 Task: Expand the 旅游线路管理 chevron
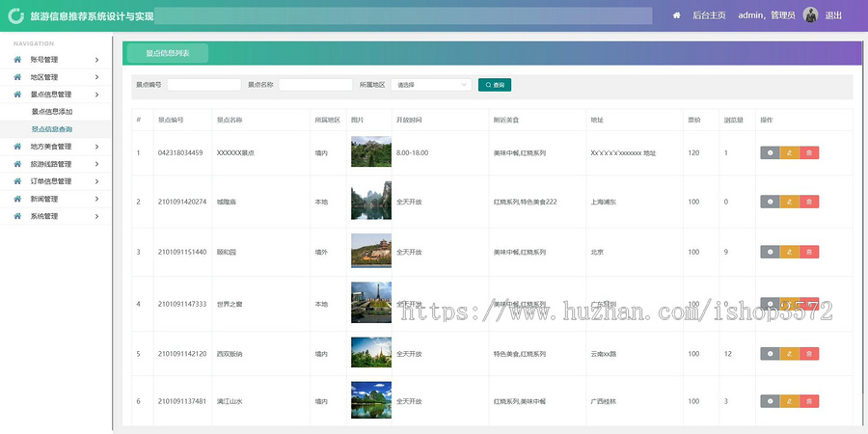tap(96, 164)
